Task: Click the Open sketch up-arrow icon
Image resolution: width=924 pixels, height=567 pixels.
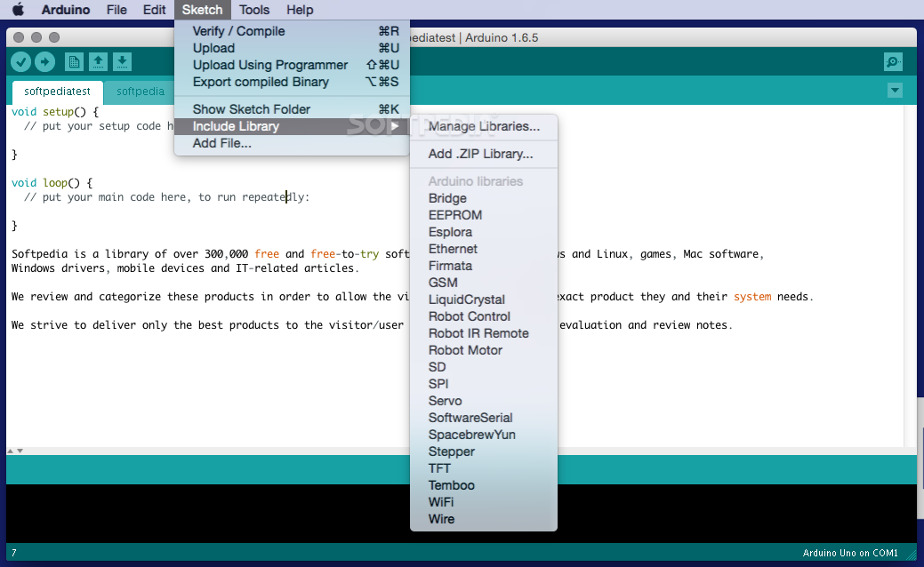Action: (98, 61)
